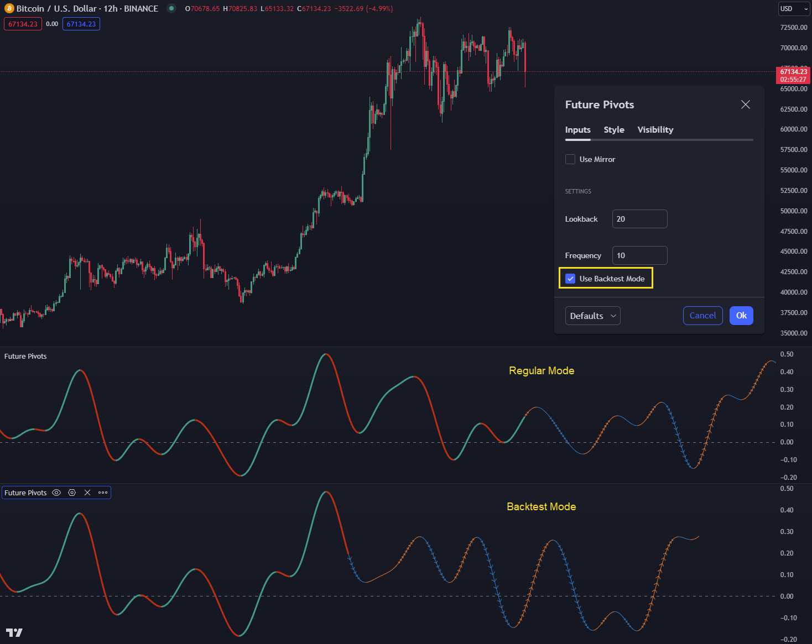This screenshot has width=812, height=644.
Task: Click the Bitcoin symbol logo
Action: [8, 8]
